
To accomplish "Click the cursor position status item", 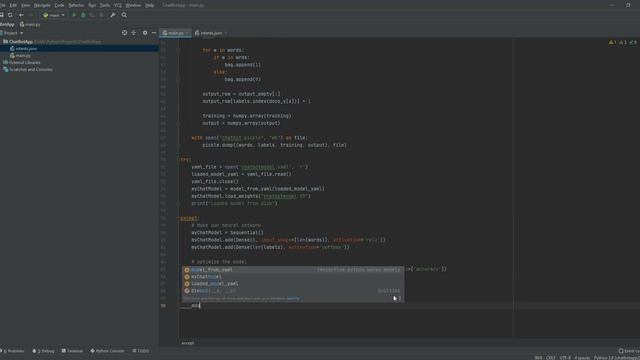I will [538, 358].
